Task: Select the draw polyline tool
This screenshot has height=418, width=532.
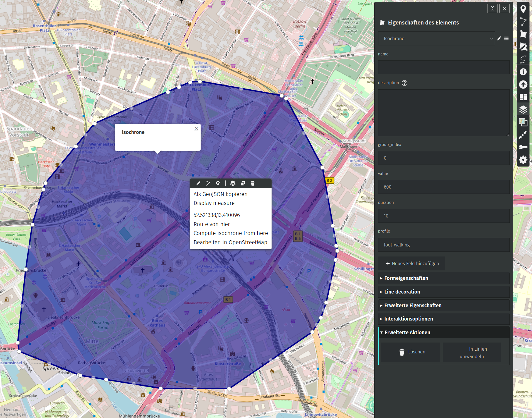Action: [523, 21]
